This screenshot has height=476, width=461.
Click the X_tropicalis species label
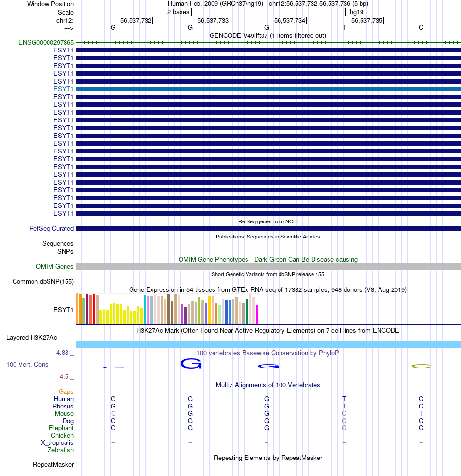[x=57, y=443]
